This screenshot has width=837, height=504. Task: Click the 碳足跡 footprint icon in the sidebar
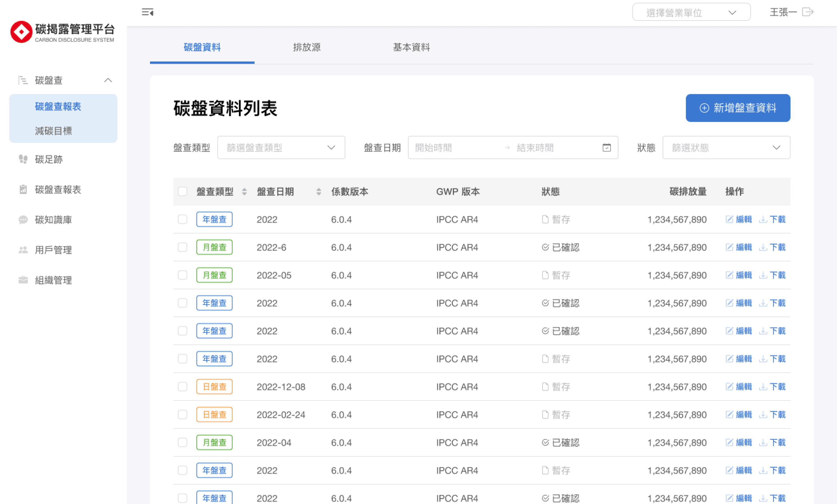(23, 159)
